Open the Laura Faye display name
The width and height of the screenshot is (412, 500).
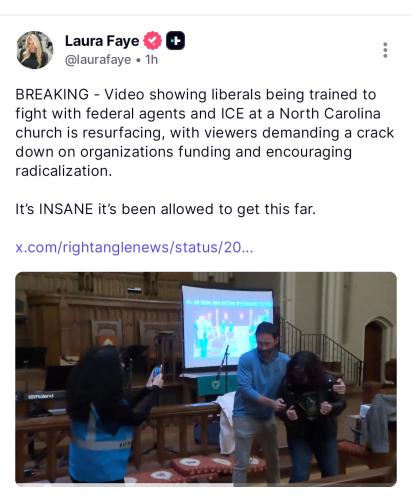coord(102,41)
